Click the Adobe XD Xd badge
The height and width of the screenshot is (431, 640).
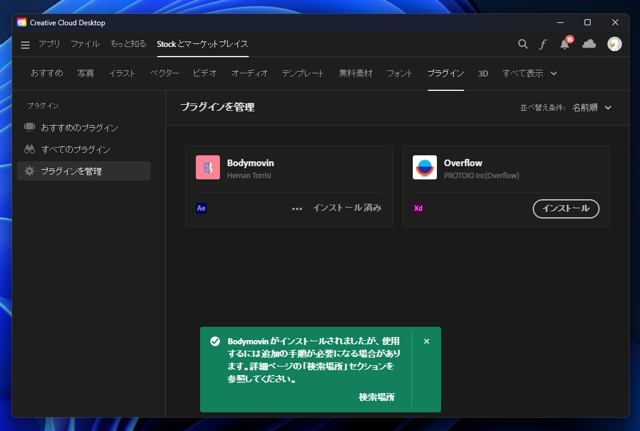(x=418, y=208)
